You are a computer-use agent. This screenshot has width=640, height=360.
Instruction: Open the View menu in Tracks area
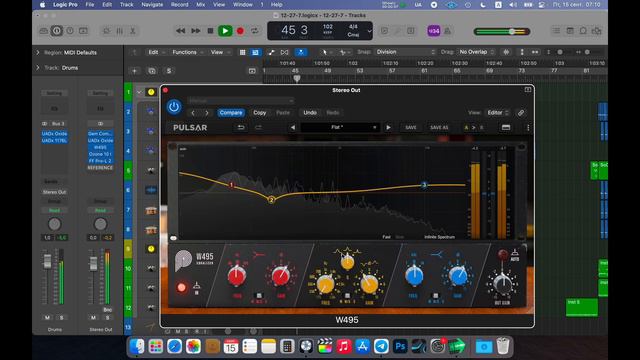pyautogui.click(x=220, y=52)
